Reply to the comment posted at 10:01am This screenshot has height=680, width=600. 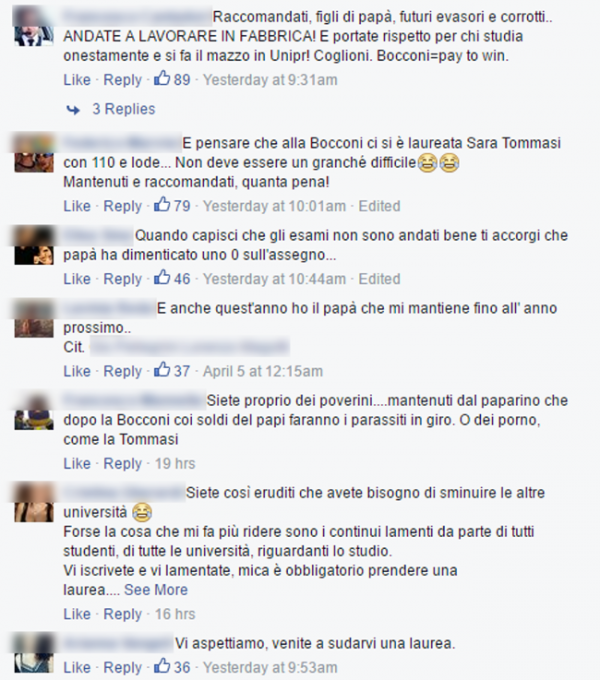(122, 206)
